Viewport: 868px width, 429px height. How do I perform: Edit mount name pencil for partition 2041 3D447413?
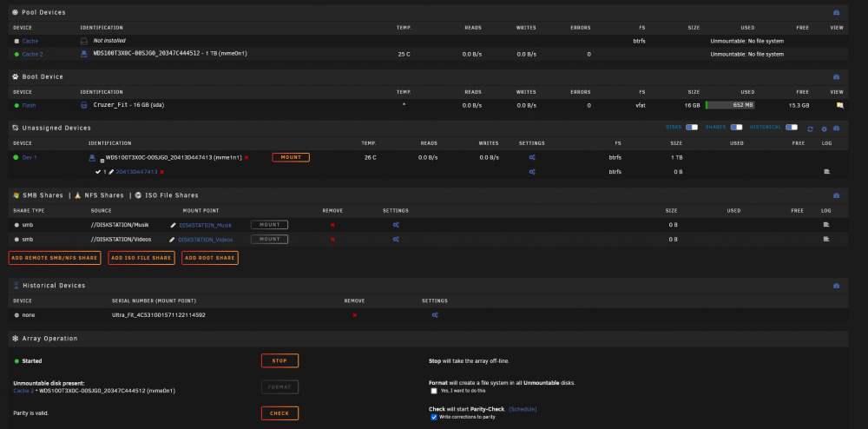point(111,172)
